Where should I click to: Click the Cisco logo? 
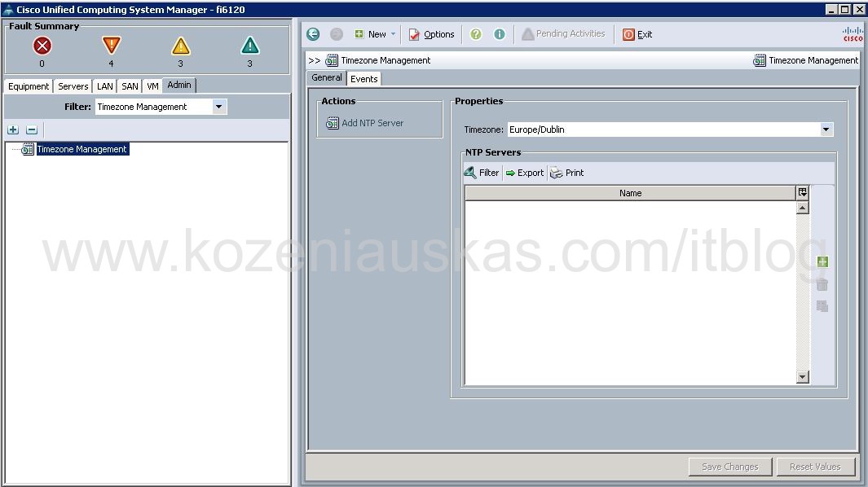[853, 34]
